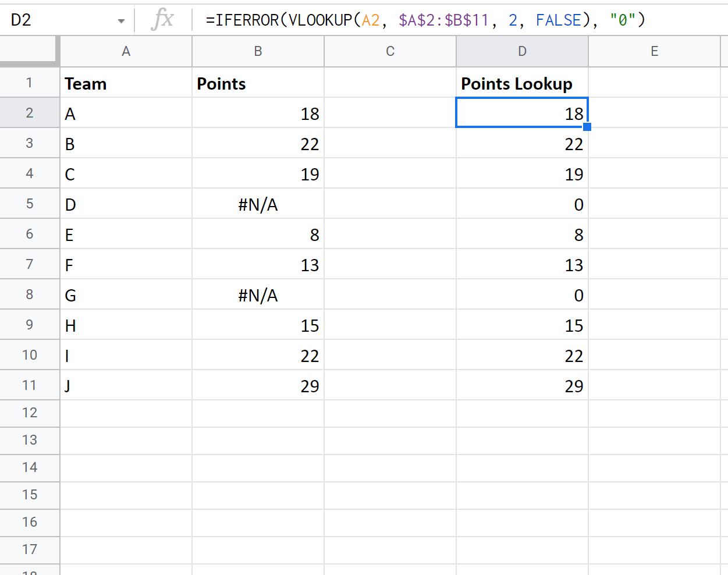Click cell B4 with value 19
728x575 pixels.
tap(258, 173)
